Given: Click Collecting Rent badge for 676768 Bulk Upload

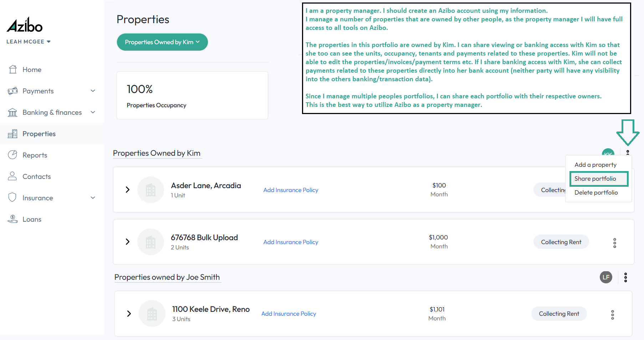Looking at the screenshot, I should 561,242.
